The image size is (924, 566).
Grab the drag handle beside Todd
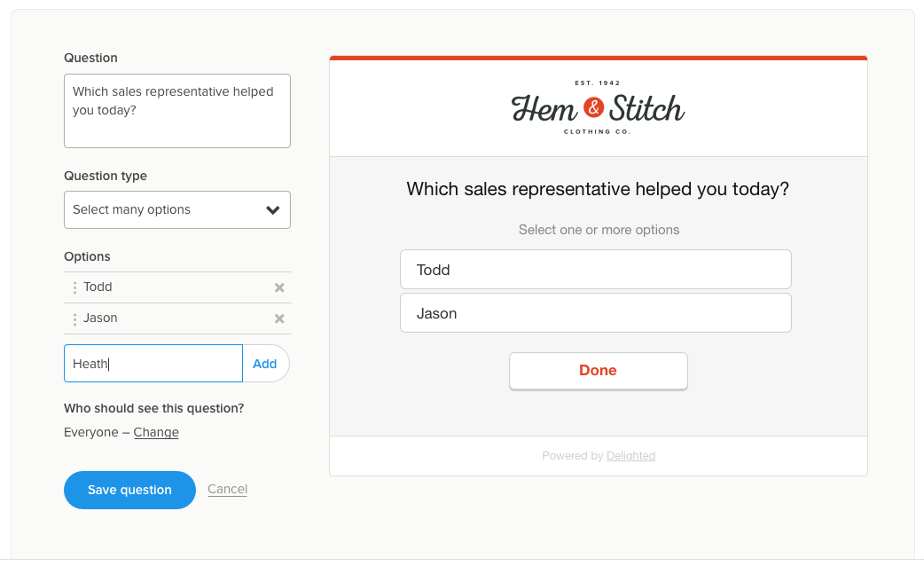tap(74, 287)
